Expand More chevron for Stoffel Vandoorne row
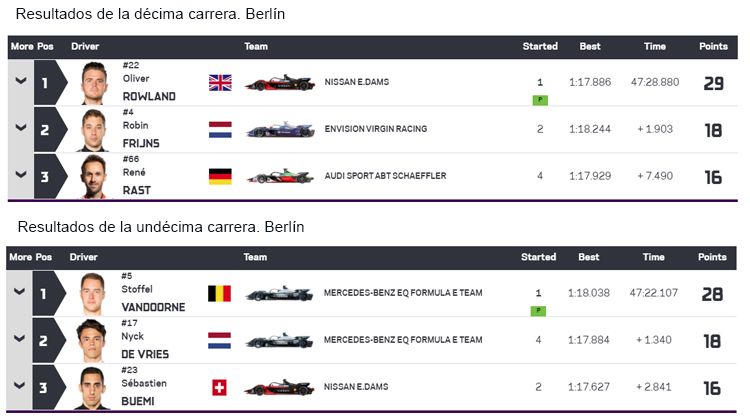 coord(19,291)
